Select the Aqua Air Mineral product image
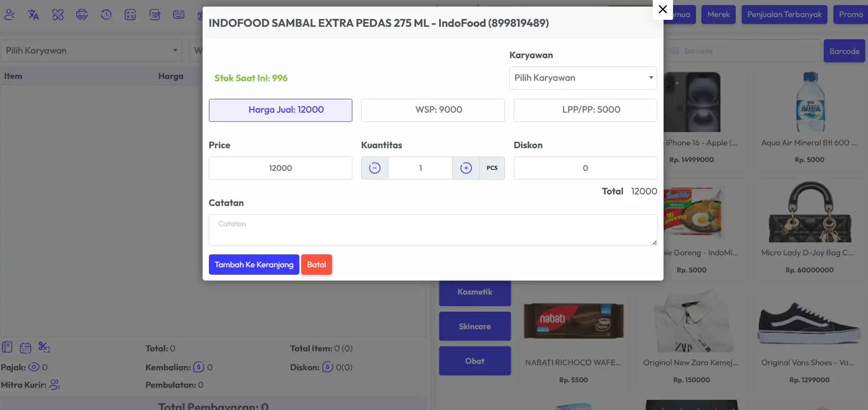The width and height of the screenshot is (868, 410). pyautogui.click(x=810, y=102)
